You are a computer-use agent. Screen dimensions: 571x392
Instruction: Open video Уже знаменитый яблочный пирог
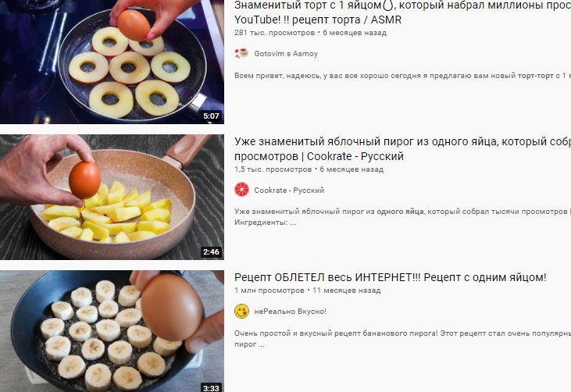pos(402,148)
